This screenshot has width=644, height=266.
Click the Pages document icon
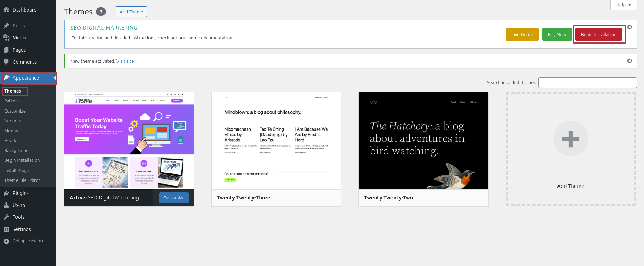point(6,50)
